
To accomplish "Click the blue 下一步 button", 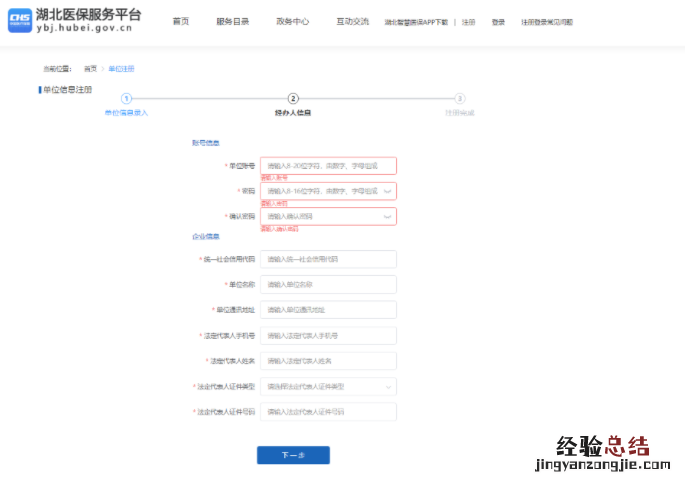I will click(293, 455).
